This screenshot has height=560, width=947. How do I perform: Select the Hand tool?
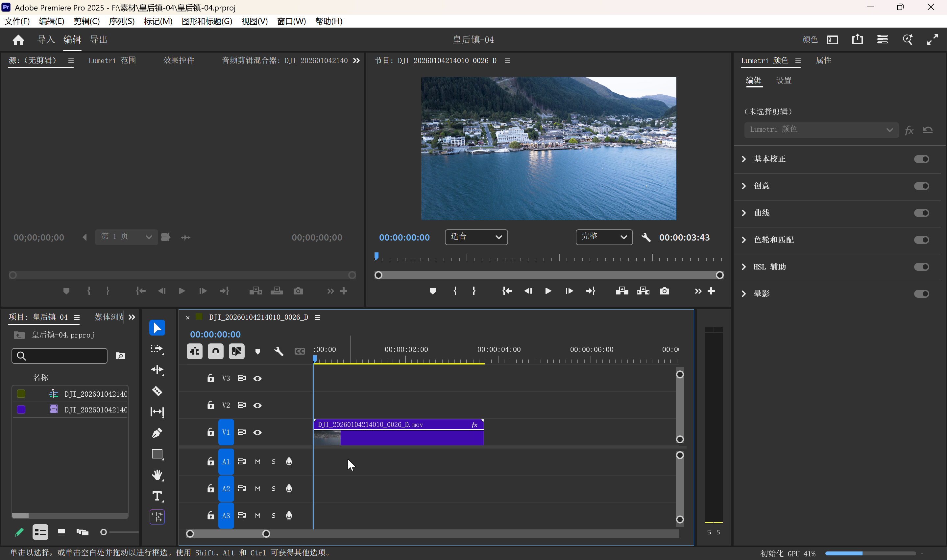[157, 475]
